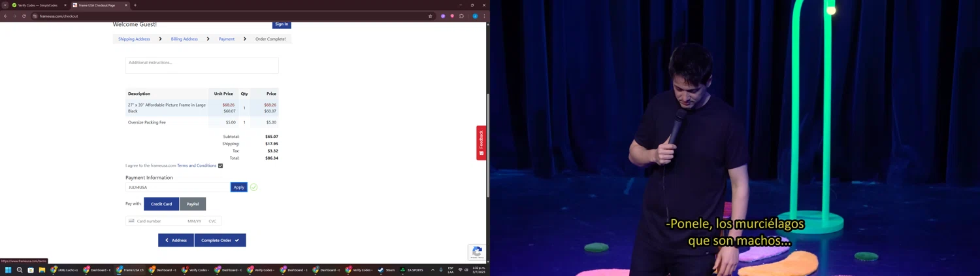Select PayPal payment method
The height and width of the screenshot is (276, 980).
click(193, 204)
